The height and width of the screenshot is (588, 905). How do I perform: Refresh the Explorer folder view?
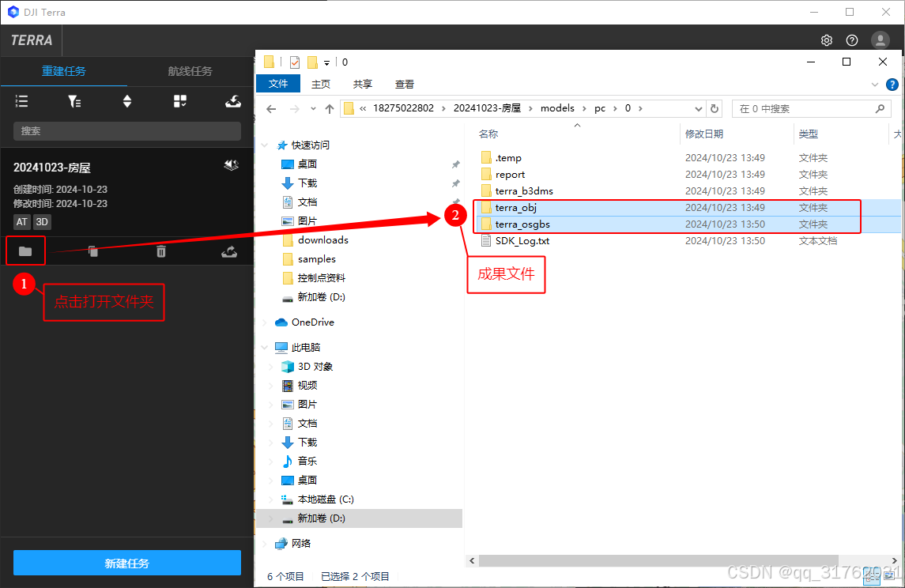coord(715,108)
